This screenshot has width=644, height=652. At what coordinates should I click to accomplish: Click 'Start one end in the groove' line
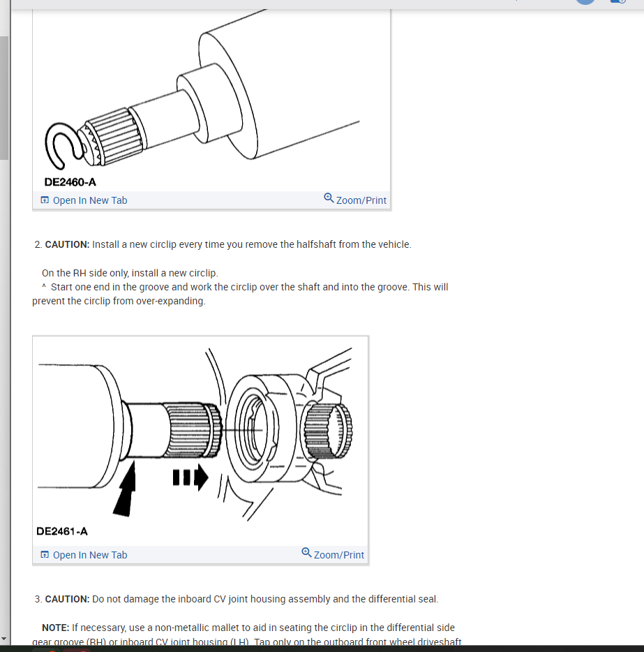click(240, 294)
